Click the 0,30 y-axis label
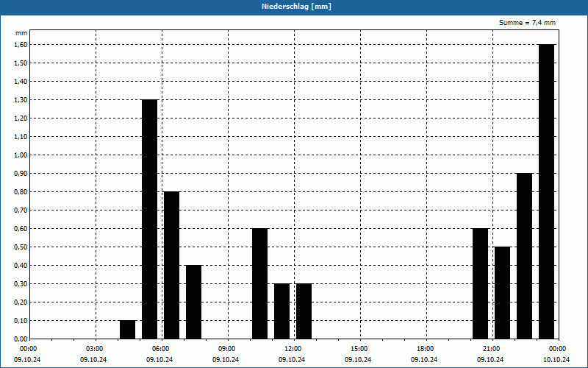 click(21, 284)
